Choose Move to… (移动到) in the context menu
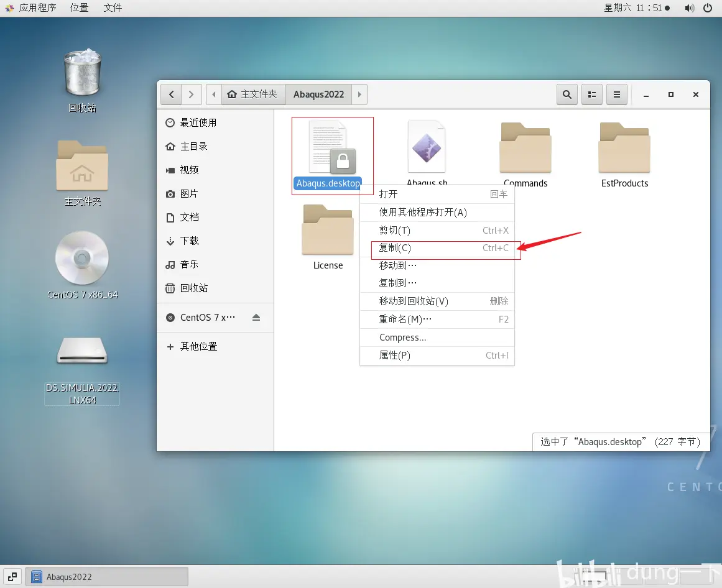Screen dimensions: 722x588 tap(437, 265)
